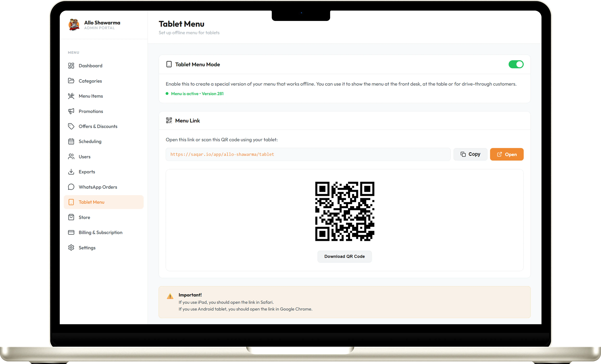Click the Android tablet Chrome instruction line
This screenshot has width=601, height=364.
coord(245,309)
